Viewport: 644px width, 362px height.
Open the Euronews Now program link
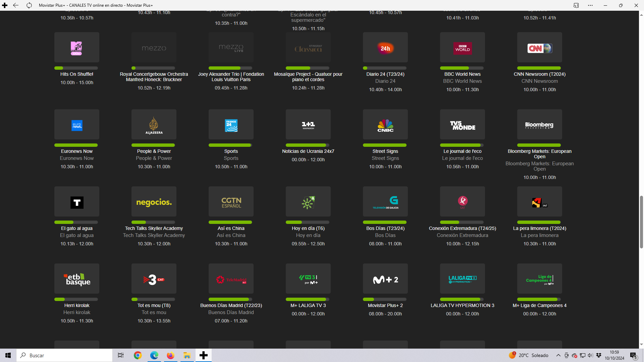point(77,151)
